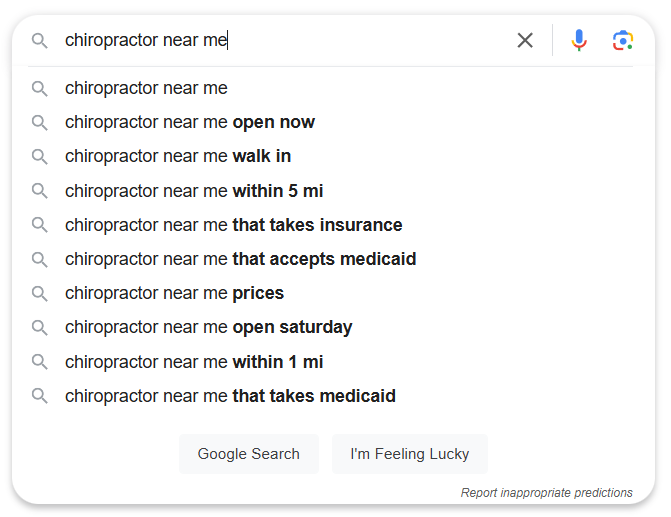Click magnifier icon beside "open now" suggestion

[x=39, y=122]
